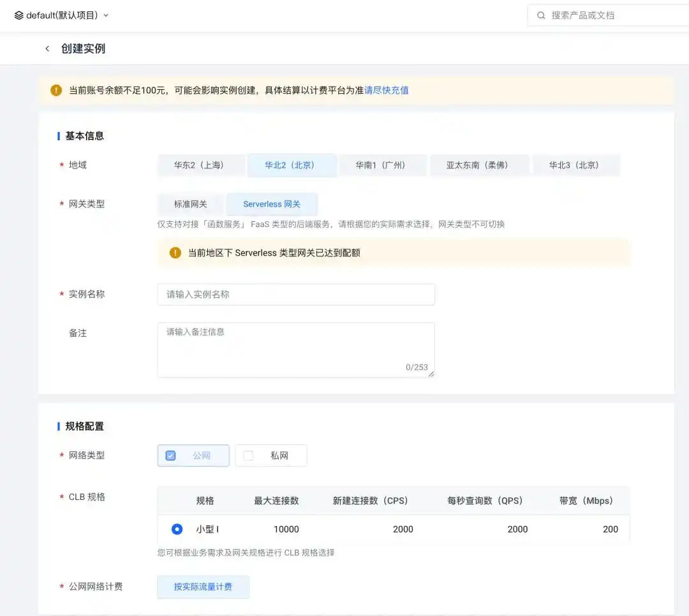Image resolution: width=689 pixels, height=616 pixels.
Task: Click the back arrow beside 创建实例
Action: [47, 48]
